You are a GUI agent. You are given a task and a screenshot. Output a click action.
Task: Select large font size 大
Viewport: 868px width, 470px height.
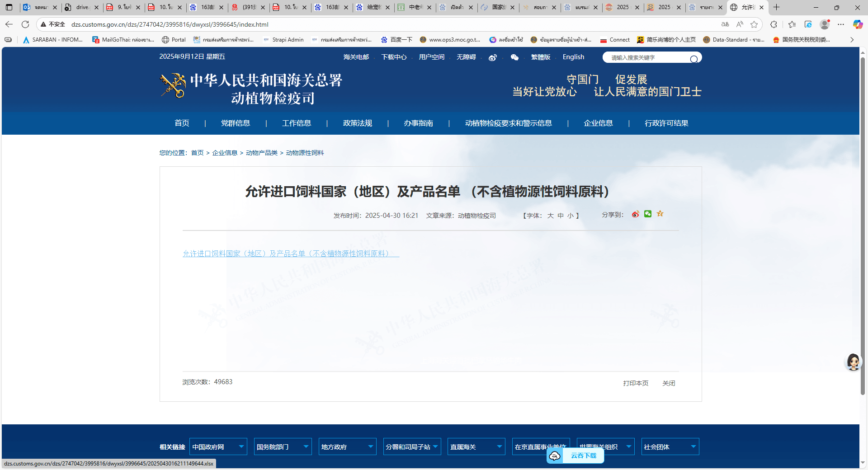[x=550, y=216]
